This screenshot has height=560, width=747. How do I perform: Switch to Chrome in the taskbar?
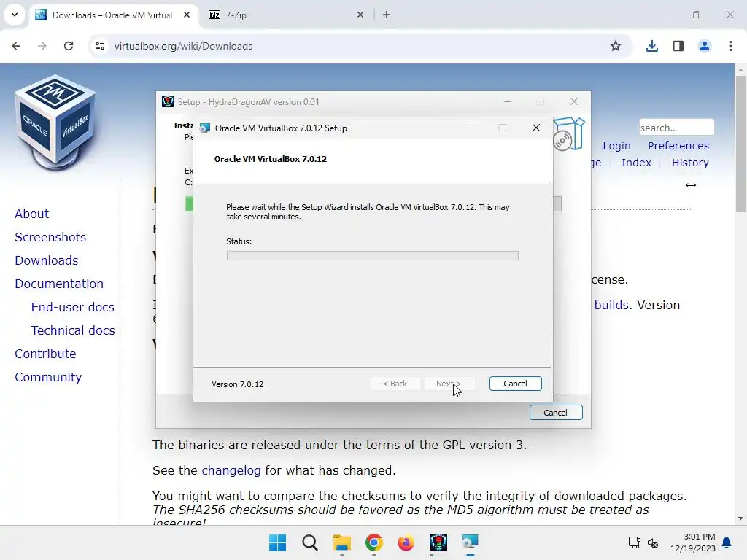[374, 542]
